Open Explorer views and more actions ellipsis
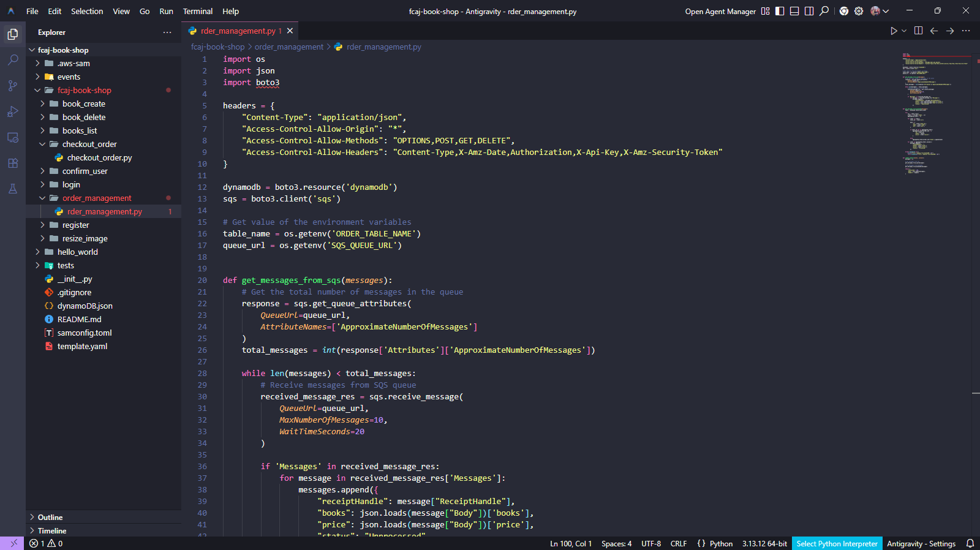 [x=167, y=32]
